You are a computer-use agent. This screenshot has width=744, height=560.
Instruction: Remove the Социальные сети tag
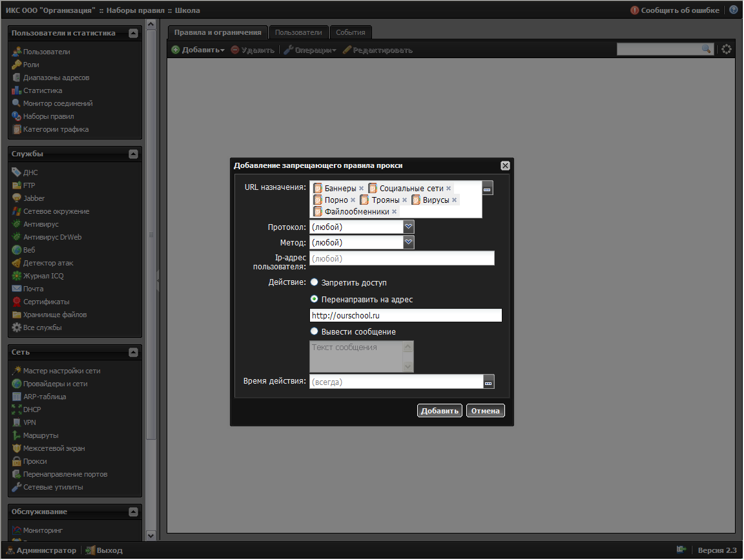(448, 189)
